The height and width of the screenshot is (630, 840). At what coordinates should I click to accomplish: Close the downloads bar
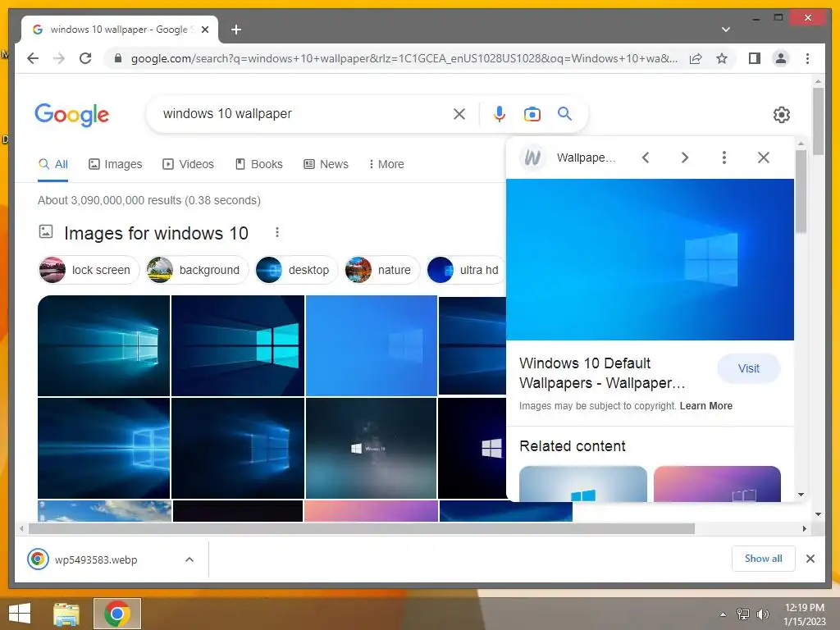click(x=810, y=559)
